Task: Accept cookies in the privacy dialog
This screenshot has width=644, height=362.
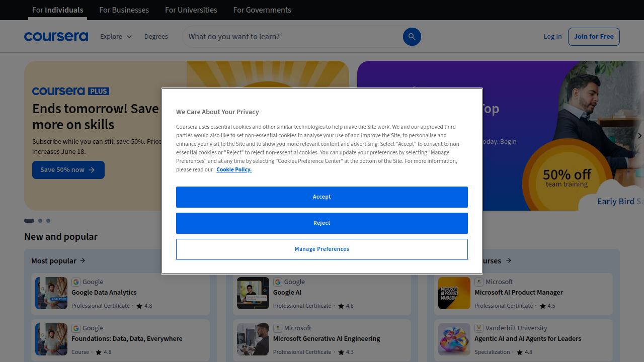Action: coord(322,197)
